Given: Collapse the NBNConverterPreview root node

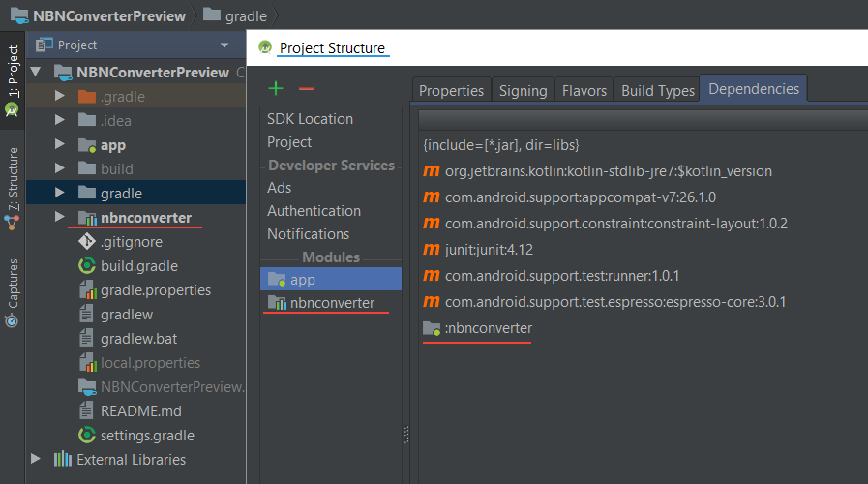Looking at the screenshot, I should pyautogui.click(x=36, y=72).
